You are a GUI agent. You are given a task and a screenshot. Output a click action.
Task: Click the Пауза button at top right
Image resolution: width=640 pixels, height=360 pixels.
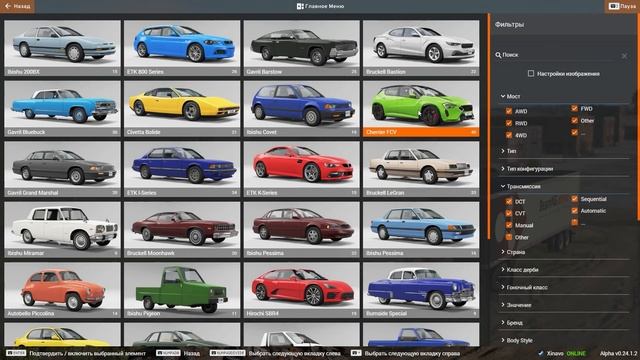(x=622, y=6)
